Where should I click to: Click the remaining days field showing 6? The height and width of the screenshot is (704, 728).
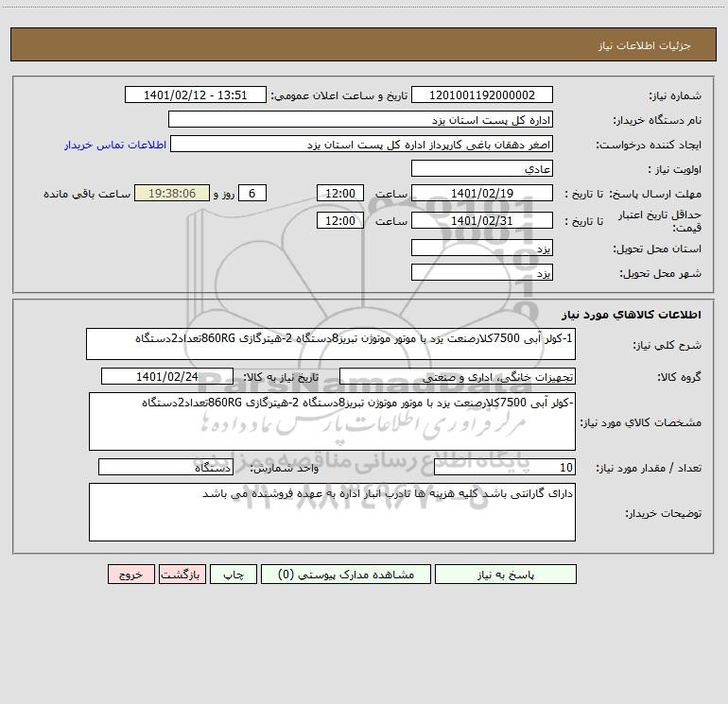[252, 193]
